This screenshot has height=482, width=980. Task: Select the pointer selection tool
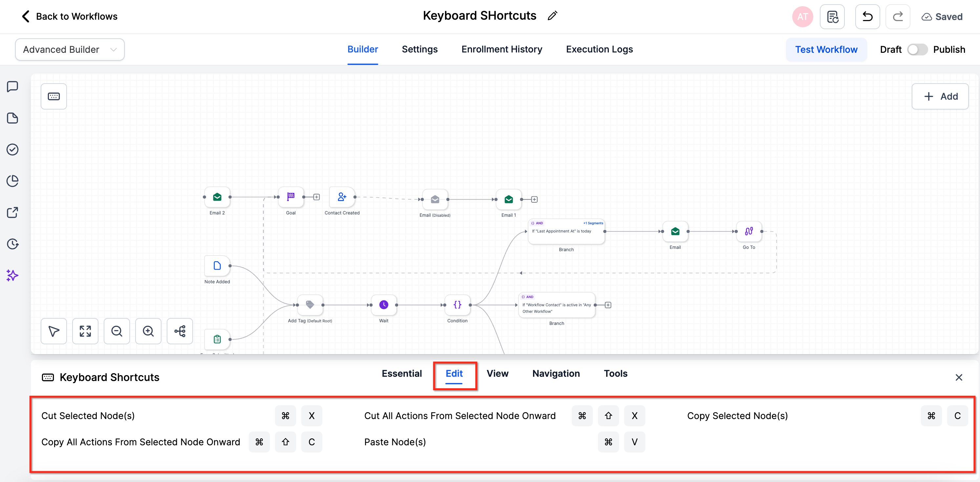53,331
